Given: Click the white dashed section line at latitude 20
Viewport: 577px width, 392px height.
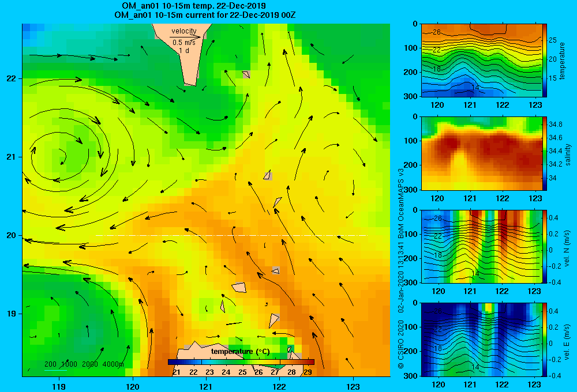Looking at the screenshot, I should click(231, 235).
